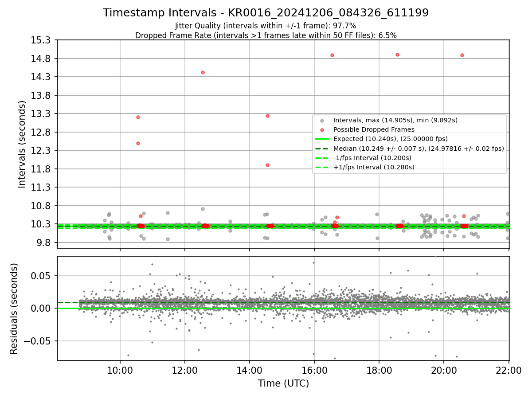
Task: Select legend text 'Intervals, max (14.905s), min (9.892s)'
Action: click(395, 120)
